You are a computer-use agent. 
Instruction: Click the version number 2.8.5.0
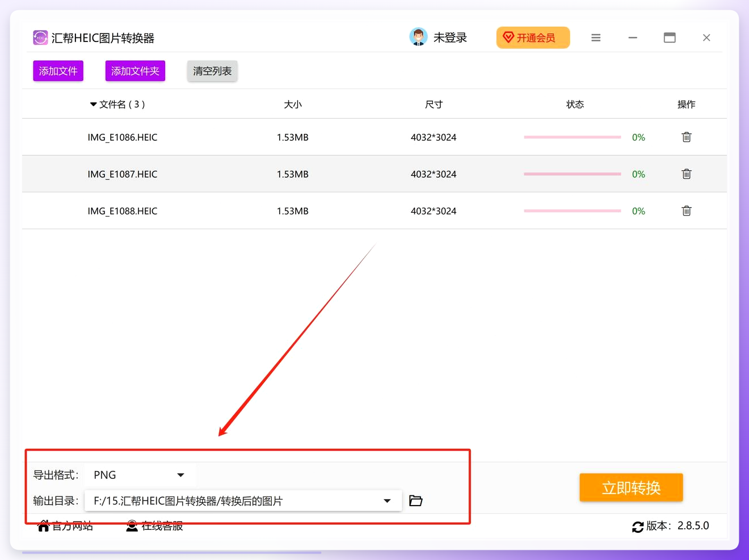(x=693, y=526)
